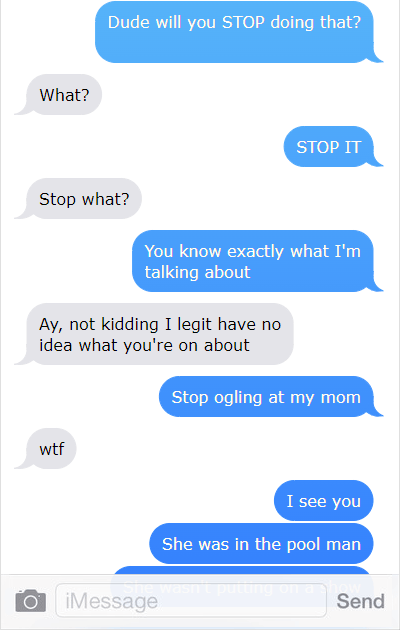Select the "You know exactly what I'm talking about" message
This screenshot has height=630, width=400.
[x=253, y=261]
